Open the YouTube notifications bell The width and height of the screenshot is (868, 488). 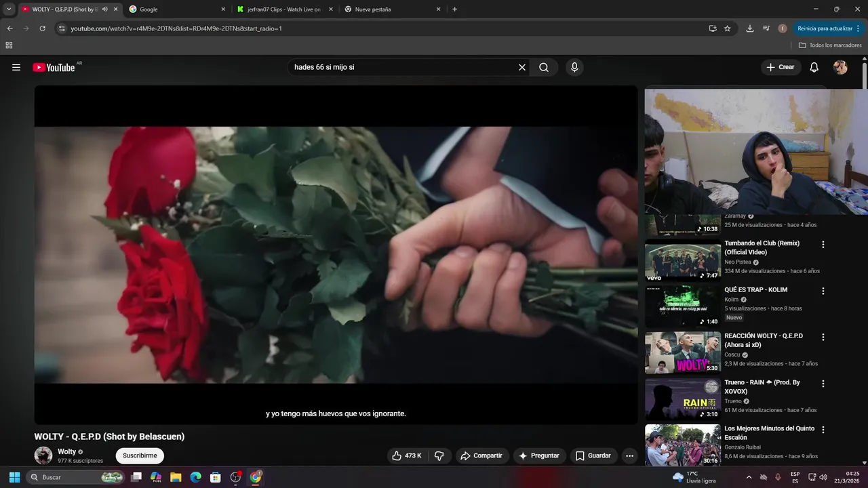click(814, 67)
